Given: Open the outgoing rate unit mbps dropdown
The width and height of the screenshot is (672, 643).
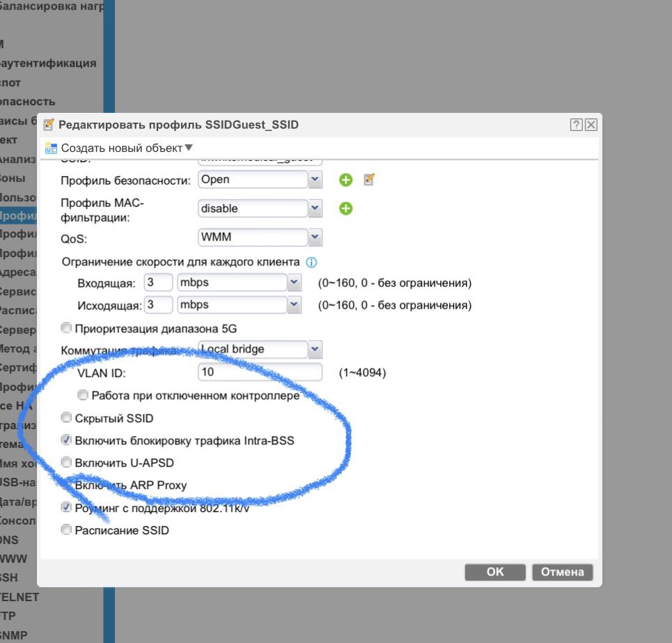Looking at the screenshot, I should click(294, 305).
